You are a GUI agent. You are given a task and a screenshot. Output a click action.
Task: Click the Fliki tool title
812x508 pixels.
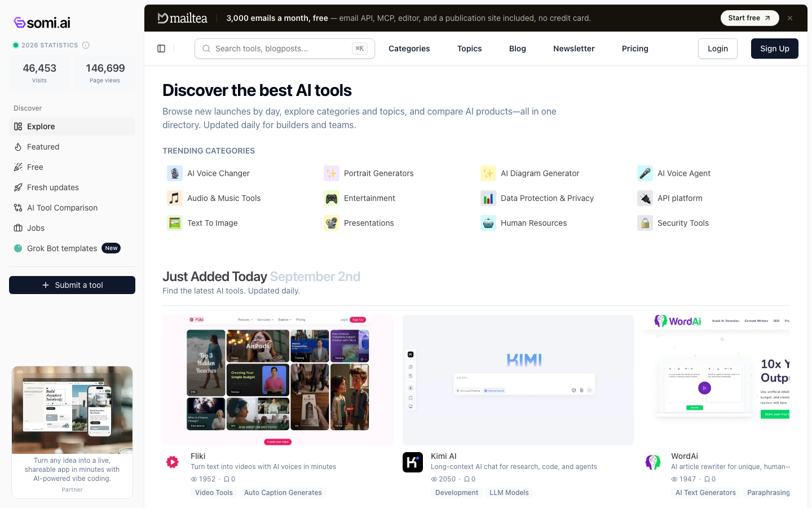click(198, 456)
